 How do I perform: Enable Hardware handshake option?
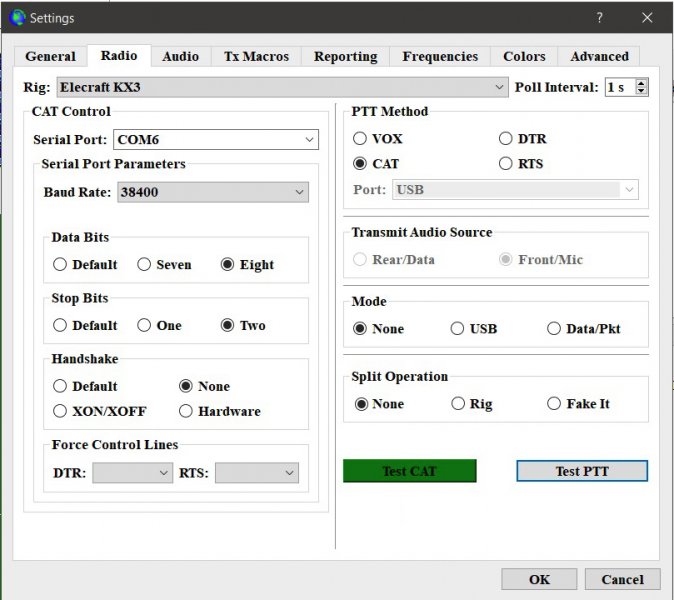point(187,412)
